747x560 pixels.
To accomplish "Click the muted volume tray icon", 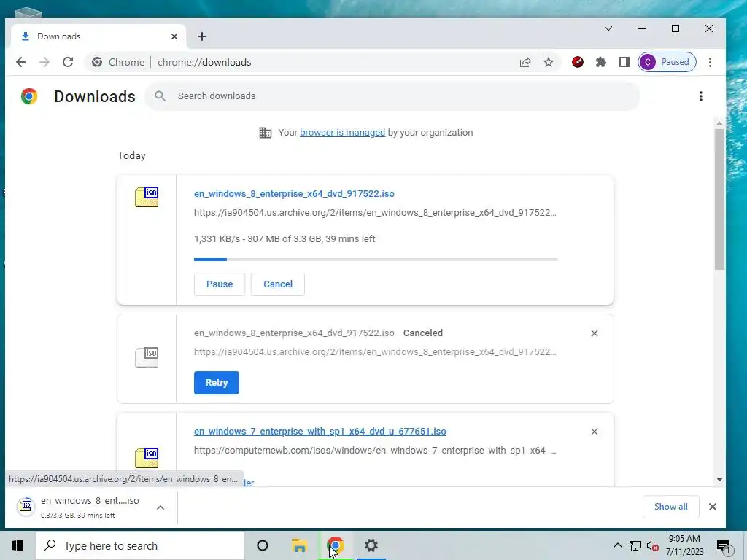I will click(653, 545).
